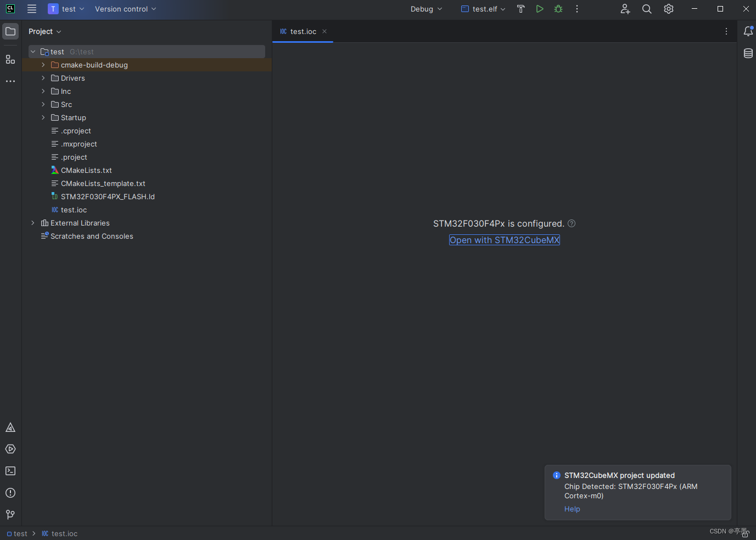The height and width of the screenshot is (540, 756).
Task: Open more run actions menu
Action: pos(577,9)
